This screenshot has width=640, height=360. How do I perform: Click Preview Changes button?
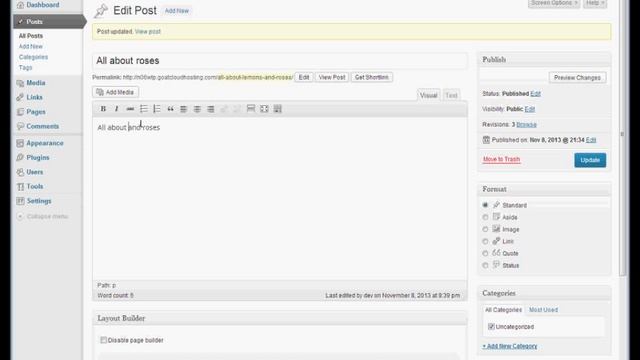click(577, 78)
